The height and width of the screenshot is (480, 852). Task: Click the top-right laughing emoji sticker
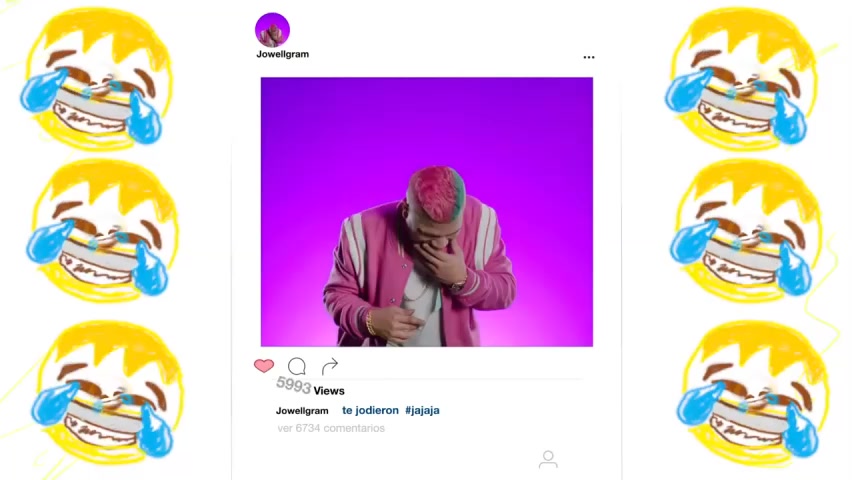[741, 79]
